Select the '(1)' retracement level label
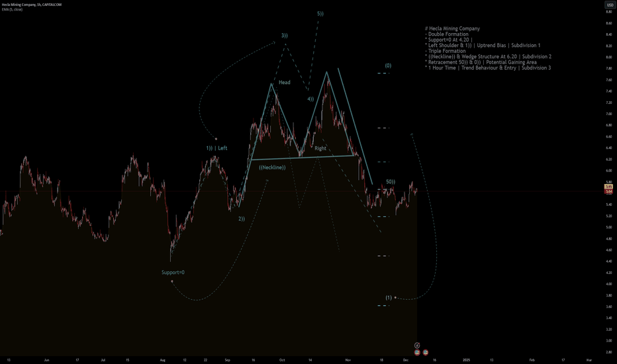Screen dimensions: 617x364 [389, 298]
